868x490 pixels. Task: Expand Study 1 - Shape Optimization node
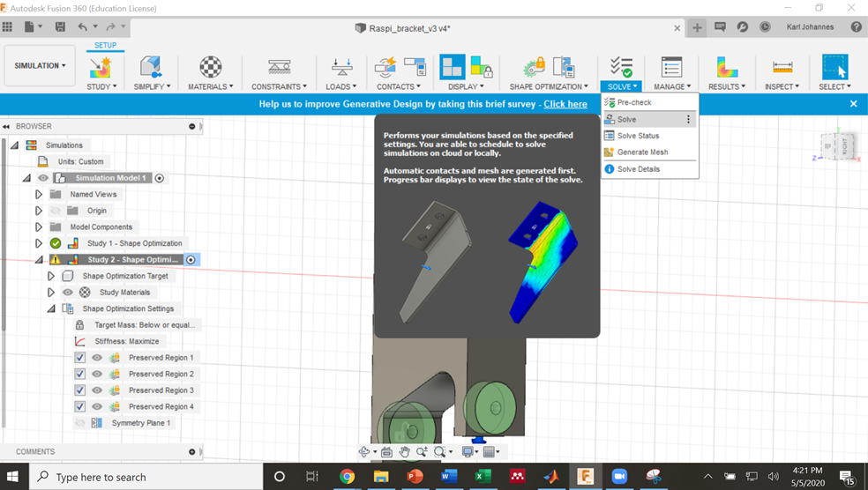click(38, 243)
